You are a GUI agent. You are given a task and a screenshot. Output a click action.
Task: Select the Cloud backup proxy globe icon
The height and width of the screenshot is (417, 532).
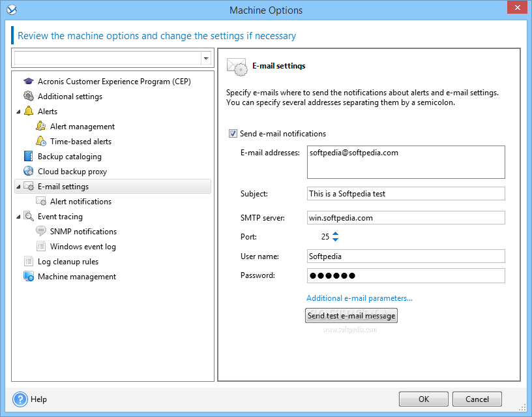point(29,171)
